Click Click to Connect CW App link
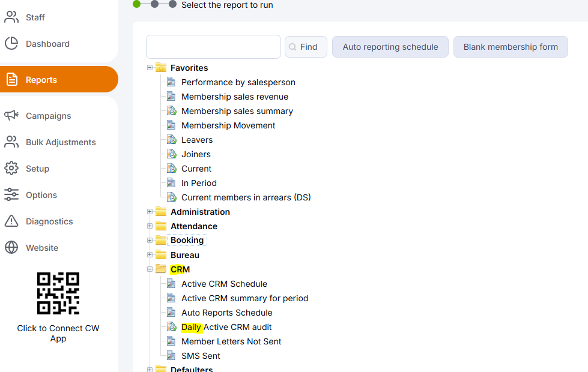Viewport: 588px width, 372px height. (58, 333)
